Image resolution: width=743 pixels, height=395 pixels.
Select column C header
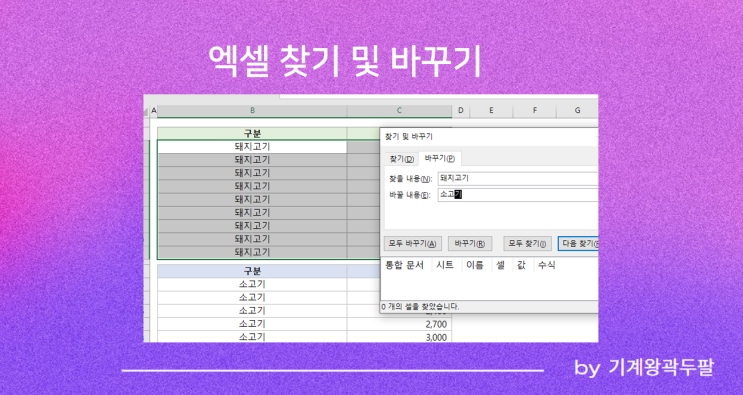coord(399,110)
